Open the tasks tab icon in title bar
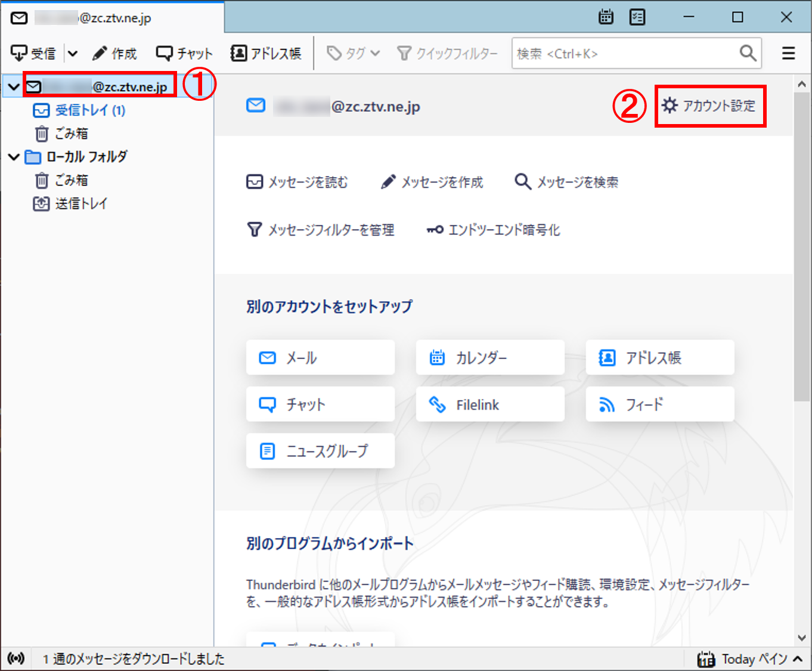 637,17
